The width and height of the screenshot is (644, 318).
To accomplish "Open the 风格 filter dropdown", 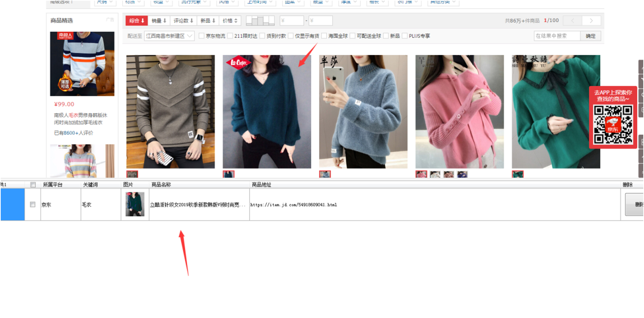I will tap(226, 2).
